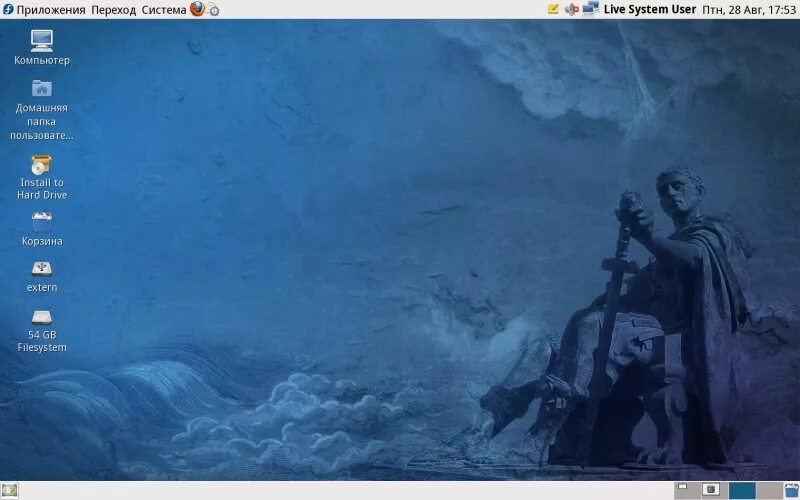
Task: Select the Install to Hard Drive icon
Action: tap(42, 178)
